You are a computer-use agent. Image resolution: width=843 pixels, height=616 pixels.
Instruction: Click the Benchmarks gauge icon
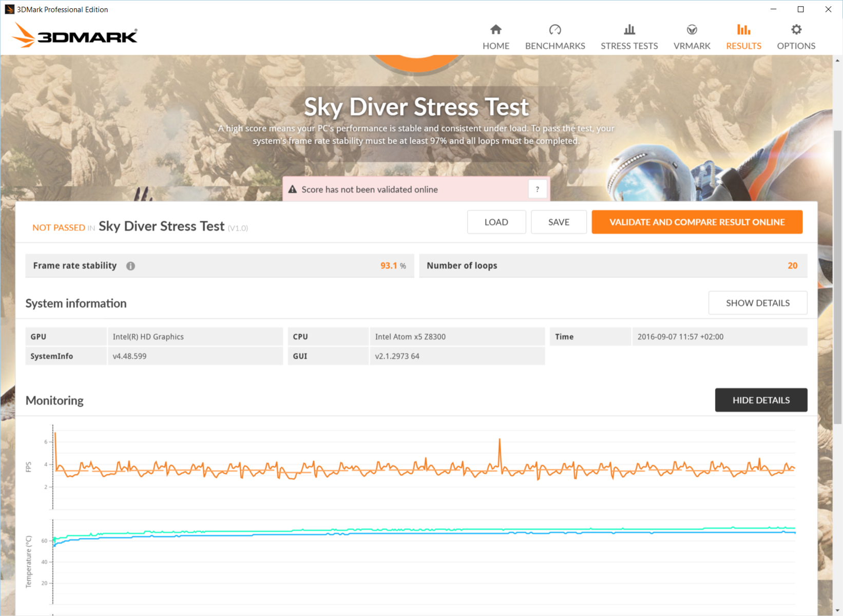coord(555,29)
